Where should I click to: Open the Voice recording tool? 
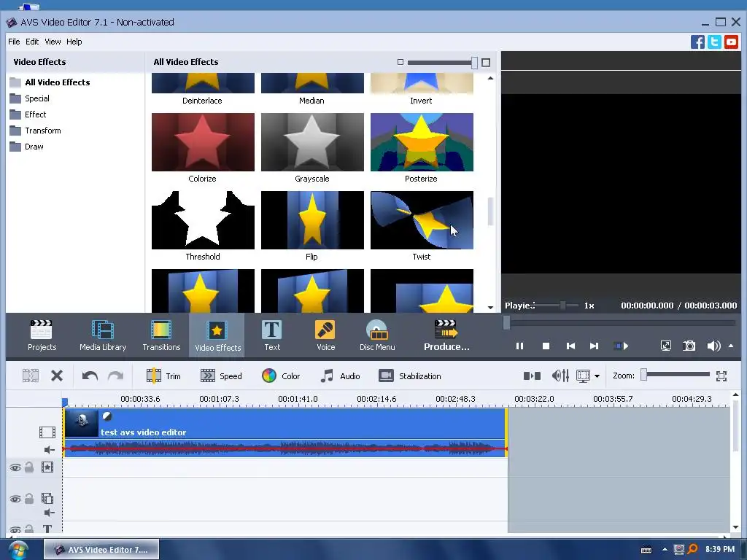pos(326,335)
